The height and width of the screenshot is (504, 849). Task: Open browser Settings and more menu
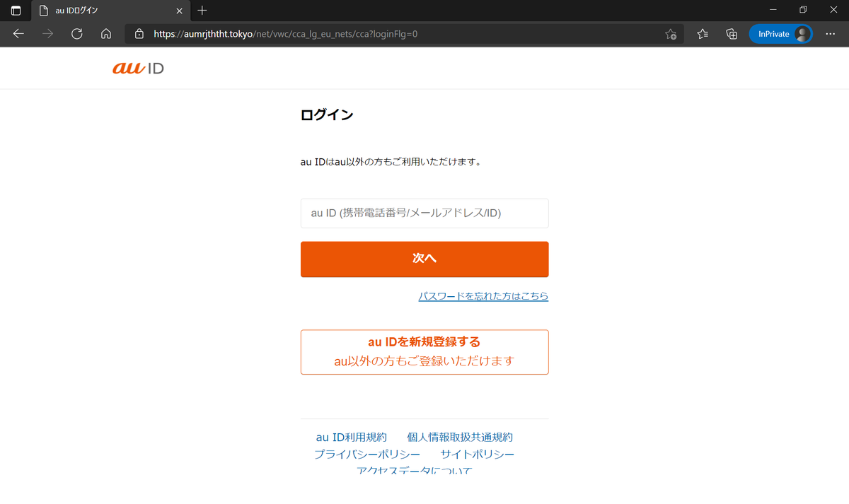831,34
